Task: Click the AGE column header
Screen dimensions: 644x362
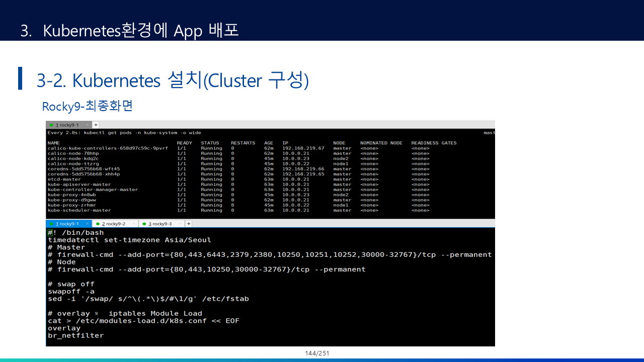Action: 269,143
